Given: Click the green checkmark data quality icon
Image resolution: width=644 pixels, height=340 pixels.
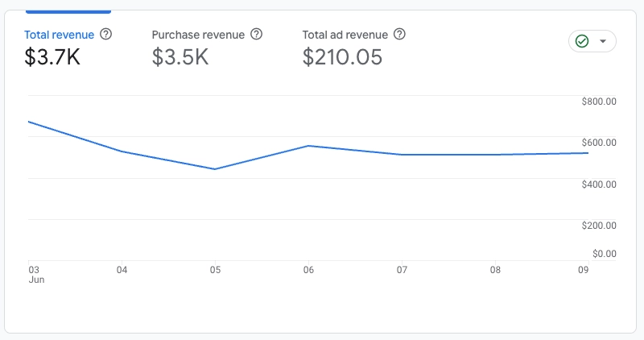Looking at the screenshot, I should click(583, 41).
